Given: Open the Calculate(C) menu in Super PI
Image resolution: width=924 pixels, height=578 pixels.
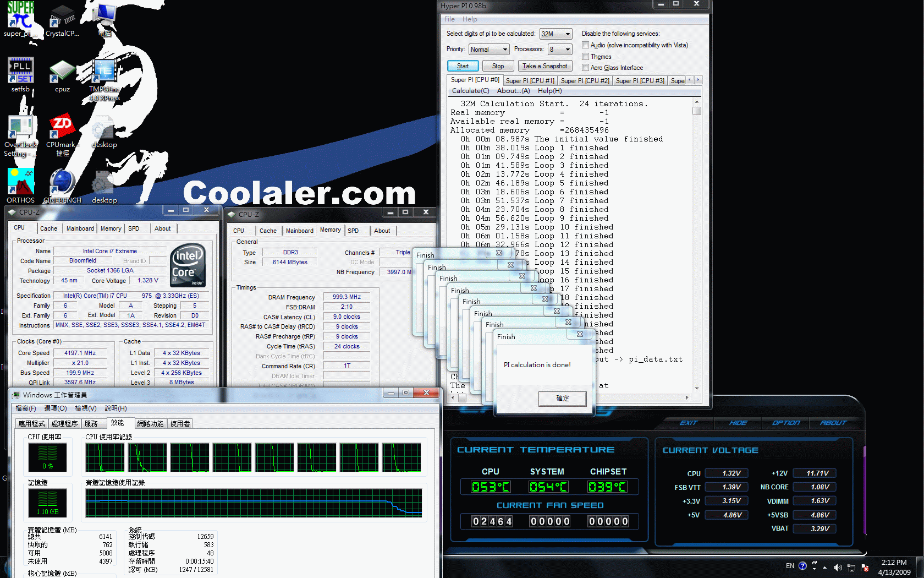Looking at the screenshot, I should 470,91.
